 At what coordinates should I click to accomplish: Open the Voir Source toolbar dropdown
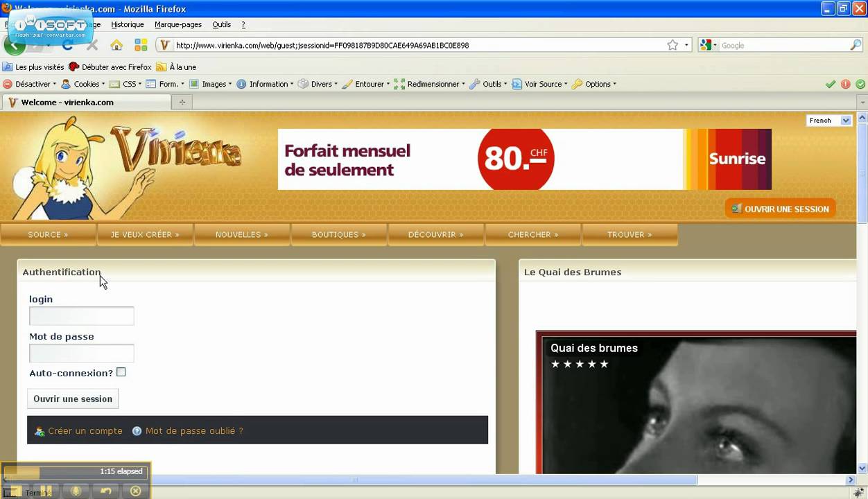(539, 84)
